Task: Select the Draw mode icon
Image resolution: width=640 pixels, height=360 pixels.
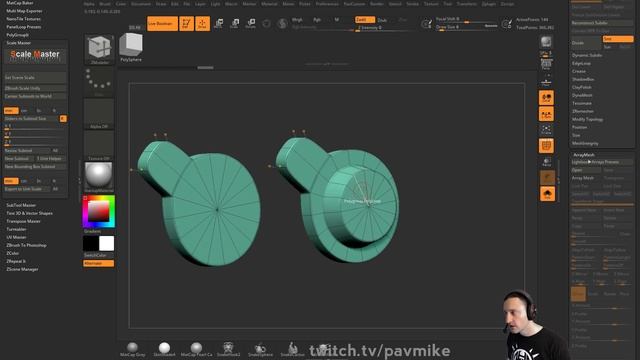Action: pyautogui.click(x=202, y=24)
